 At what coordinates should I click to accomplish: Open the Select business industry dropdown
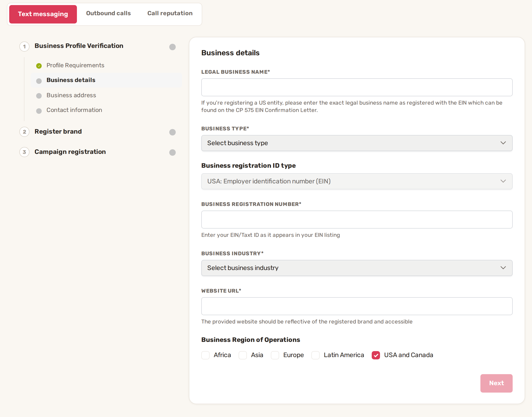pyautogui.click(x=357, y=268)
